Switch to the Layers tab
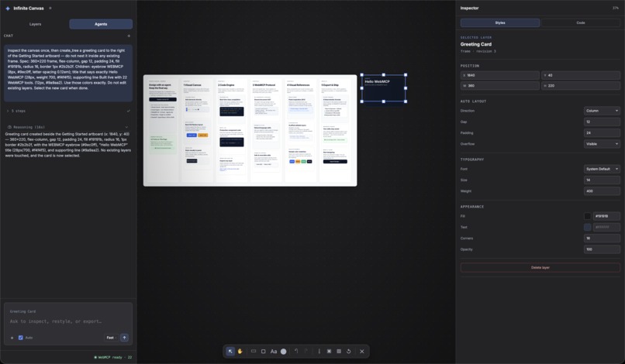625x364 pixels. click(36, 24)
